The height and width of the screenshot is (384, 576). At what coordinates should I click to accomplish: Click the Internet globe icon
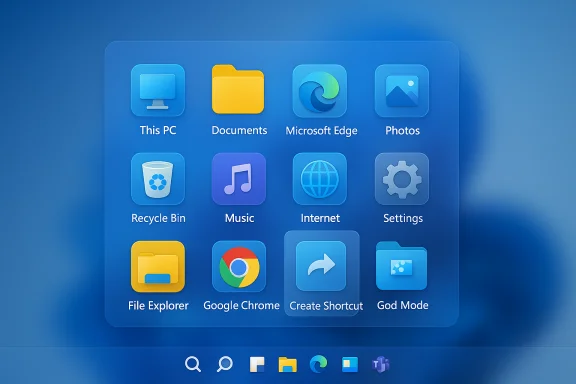pos(320,179)
